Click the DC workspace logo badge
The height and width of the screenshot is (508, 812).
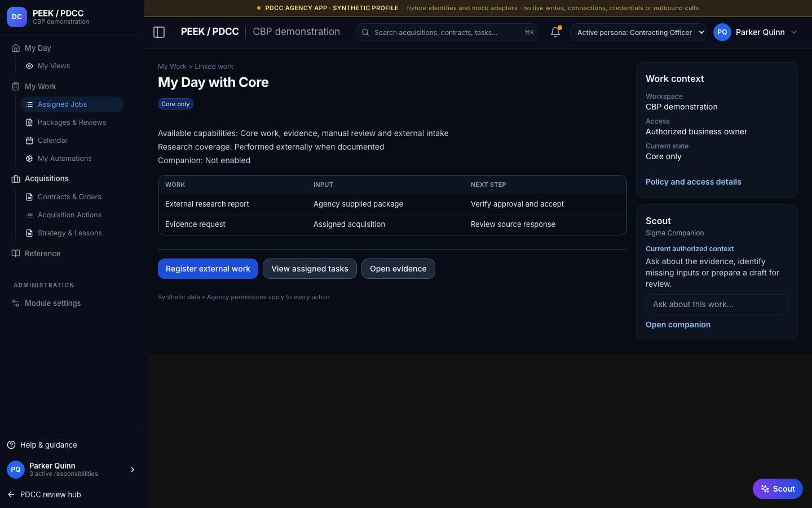point(17,17)
